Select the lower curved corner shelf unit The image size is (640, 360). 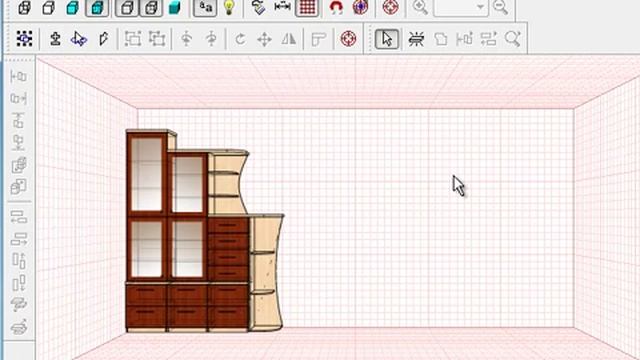point(266,273)
